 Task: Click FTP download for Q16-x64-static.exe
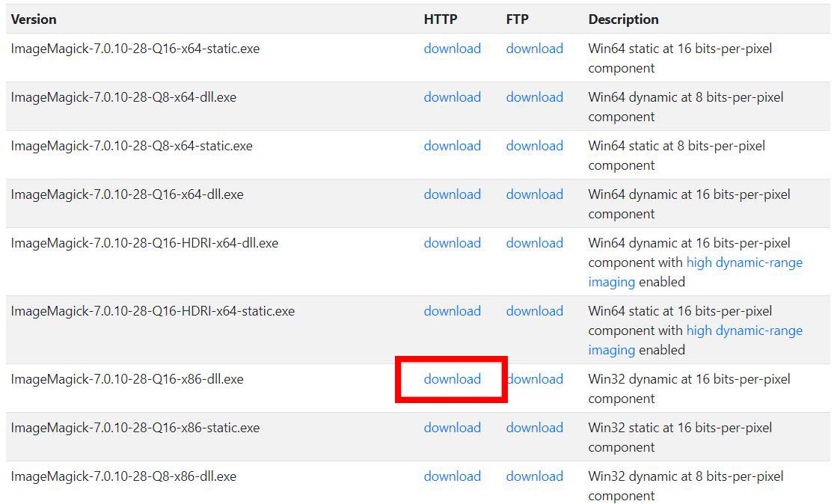534,49
